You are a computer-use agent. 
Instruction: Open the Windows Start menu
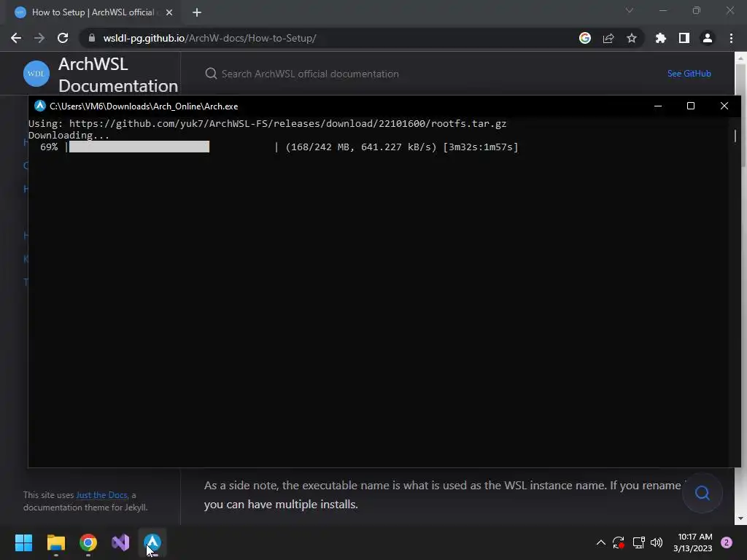pyautogui.click(x=23, y=542)
